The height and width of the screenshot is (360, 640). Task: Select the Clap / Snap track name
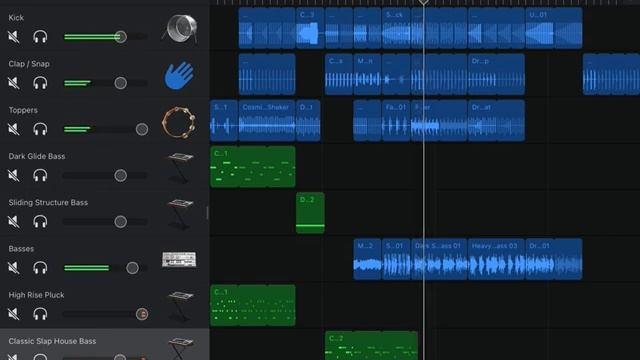click(x=29, y=64)
